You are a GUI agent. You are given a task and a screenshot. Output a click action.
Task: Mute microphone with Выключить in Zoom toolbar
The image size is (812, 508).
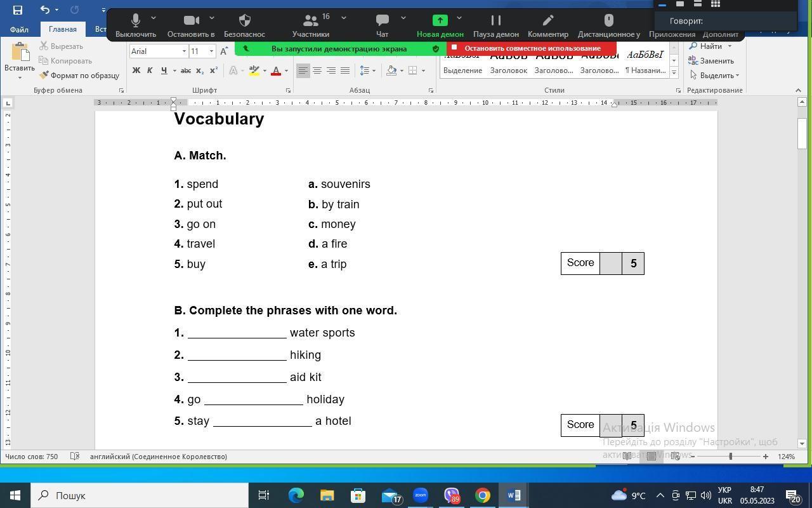(135, 25)
